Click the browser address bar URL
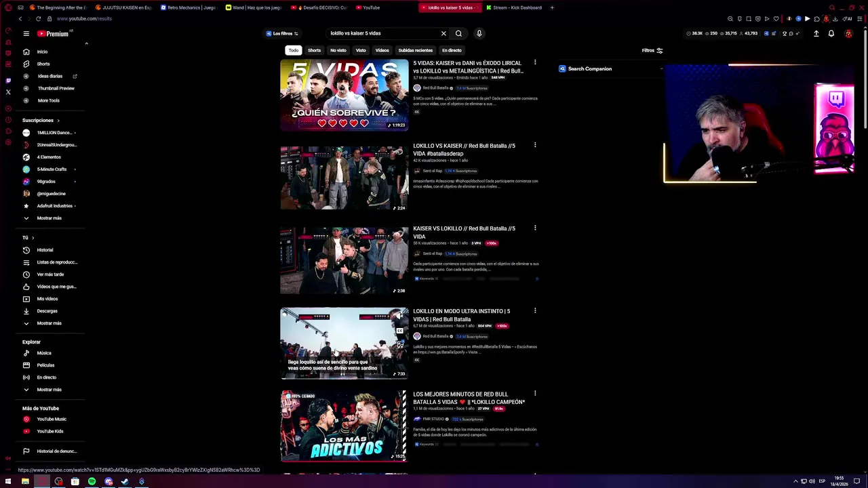This screenshot has height=488, width=868. coord(84,19)
